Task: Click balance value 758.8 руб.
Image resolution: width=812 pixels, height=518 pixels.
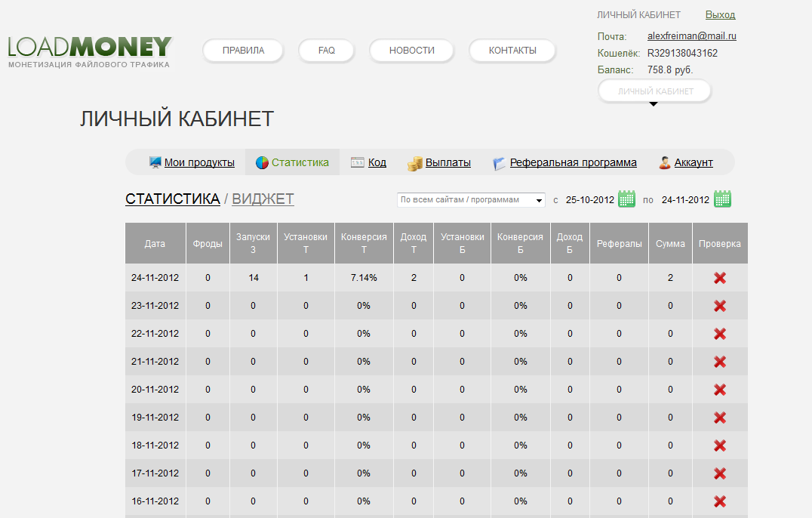Action: pos(670,70)
